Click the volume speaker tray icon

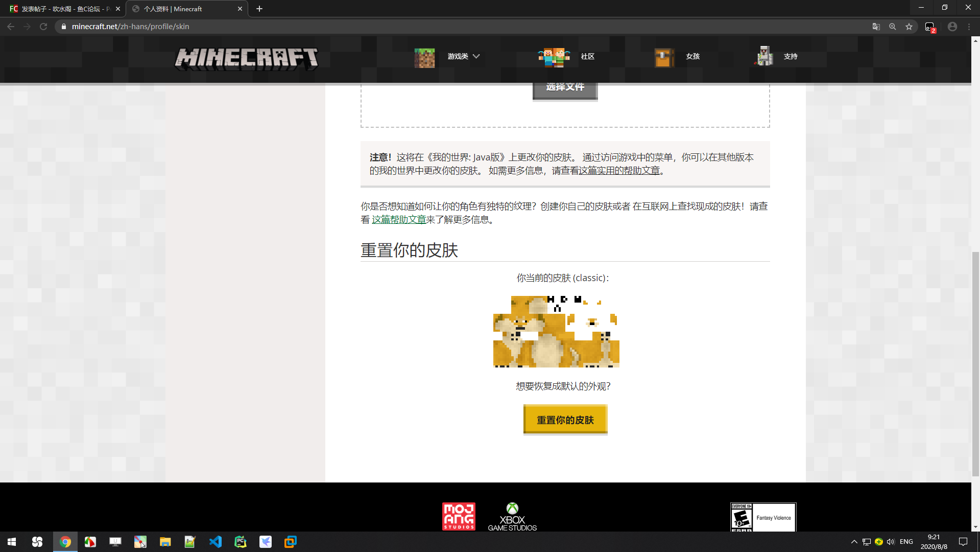click(x=891, y=542)
